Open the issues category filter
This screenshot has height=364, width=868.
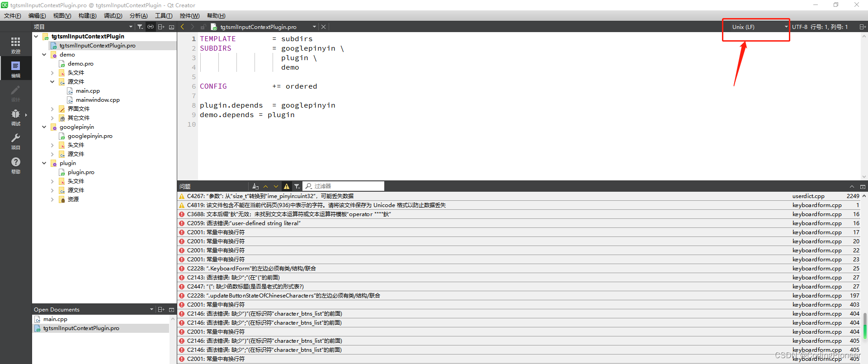point(297,186)
